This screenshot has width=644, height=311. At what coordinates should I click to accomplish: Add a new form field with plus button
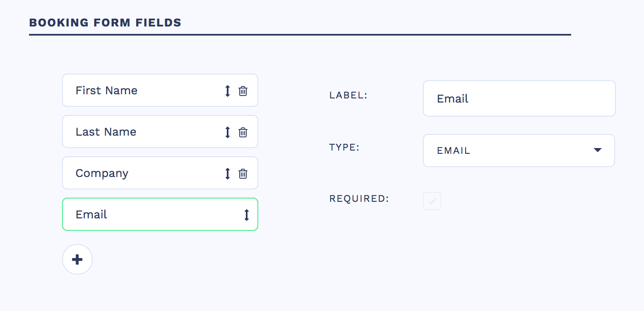coord(77,259)
